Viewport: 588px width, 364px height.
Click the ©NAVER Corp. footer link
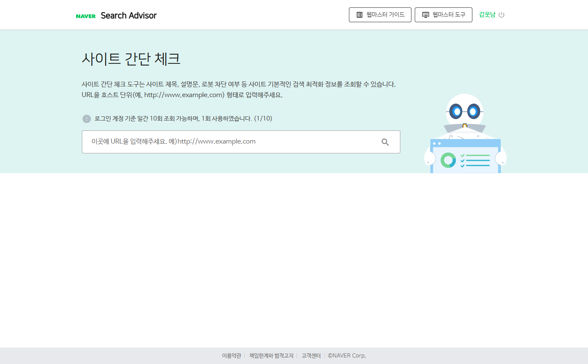point(347,356)
